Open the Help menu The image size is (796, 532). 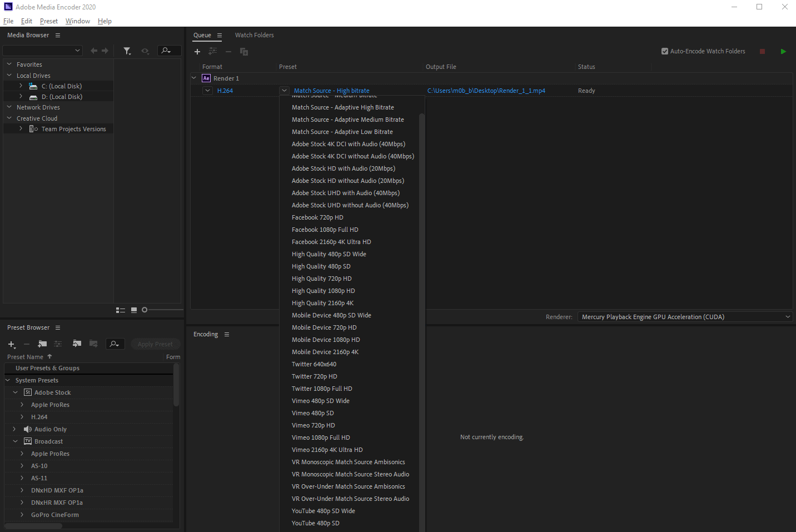pyautogui.click(x=105, y=21)
